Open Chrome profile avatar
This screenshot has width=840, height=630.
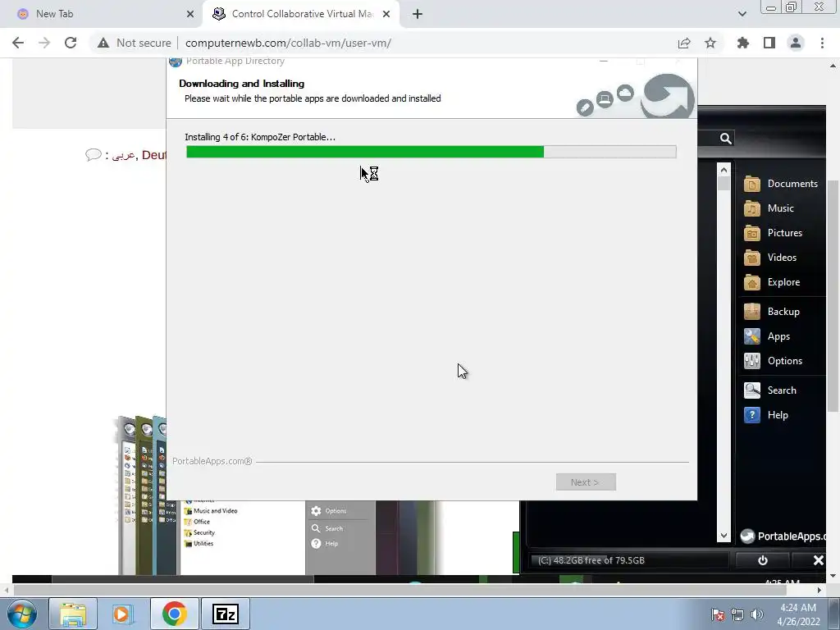point(796,43)
